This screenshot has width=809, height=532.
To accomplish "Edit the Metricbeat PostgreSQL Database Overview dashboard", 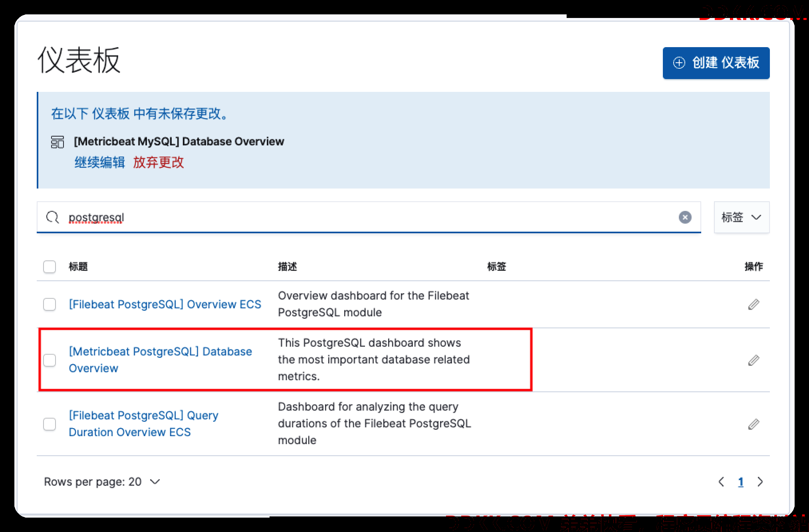I will pos(753,360).
